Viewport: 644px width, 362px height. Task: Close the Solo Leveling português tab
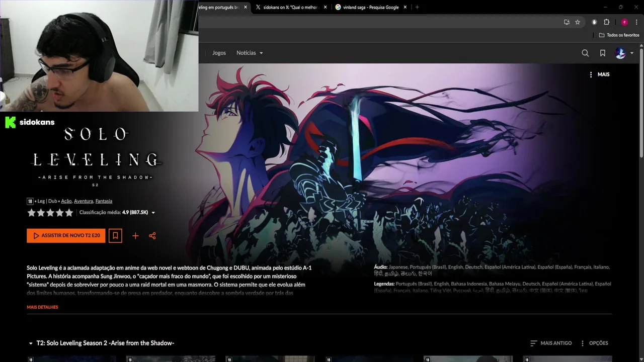coord(246,7)
